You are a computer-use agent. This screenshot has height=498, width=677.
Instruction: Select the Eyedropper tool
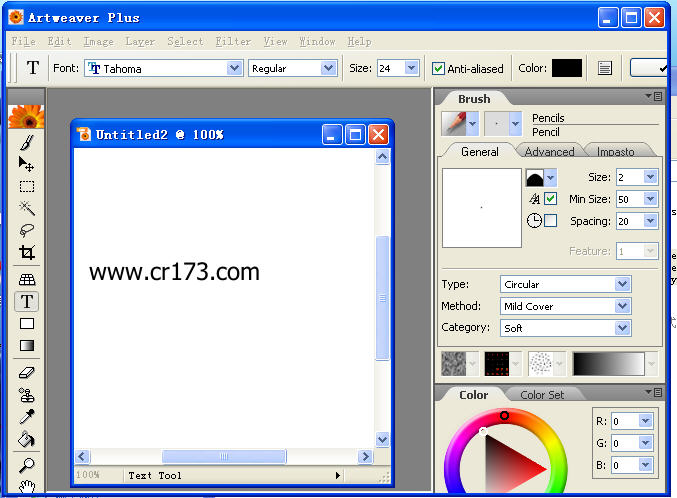point(26,417)
